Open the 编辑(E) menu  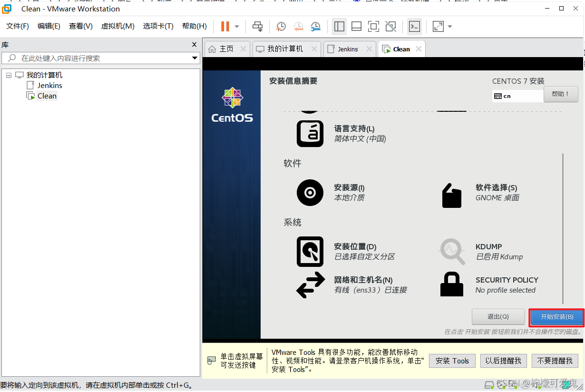49,26
